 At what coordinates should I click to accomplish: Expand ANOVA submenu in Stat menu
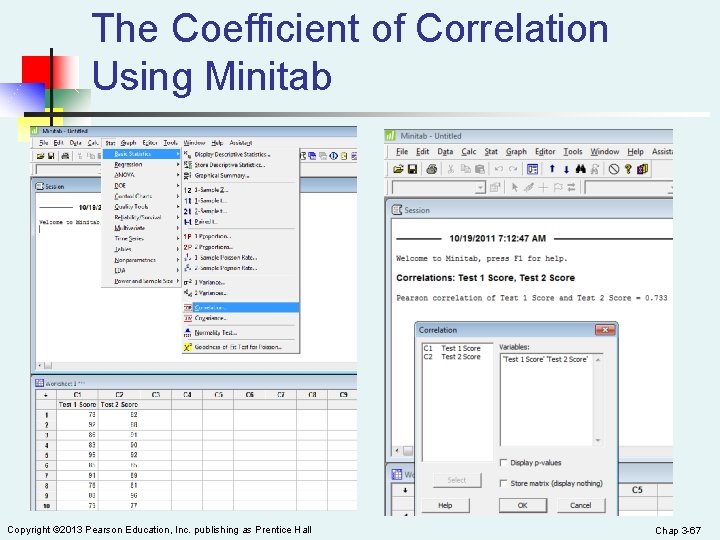(142, 175)
